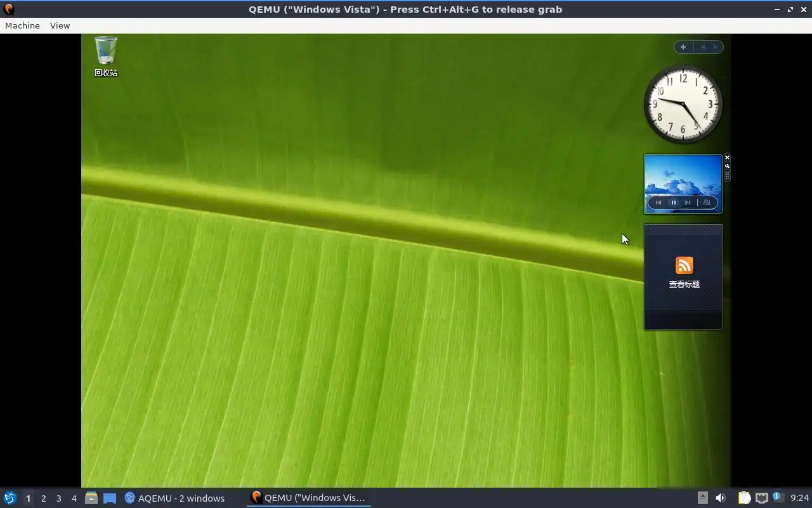
Task: Open the network tray icon
Action: 762,498
